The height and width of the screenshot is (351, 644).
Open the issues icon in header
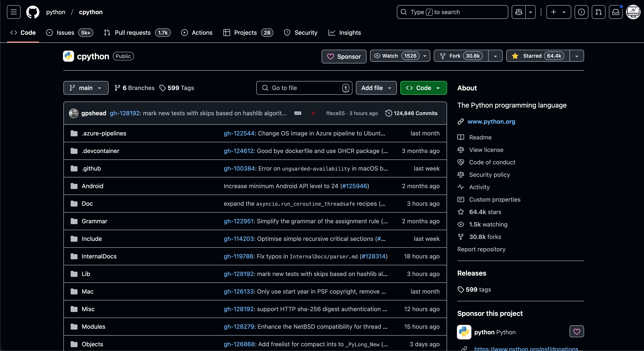point(581,12)
